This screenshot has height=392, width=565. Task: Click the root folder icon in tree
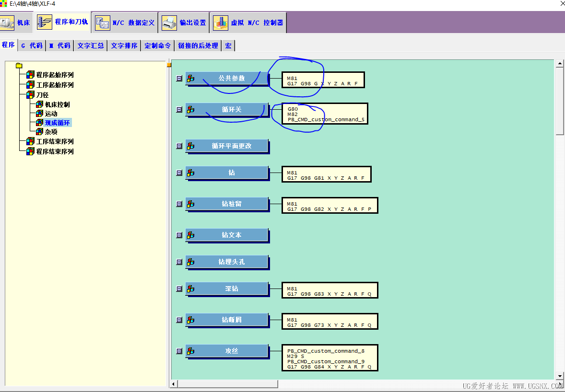click(x=19, y=66)
